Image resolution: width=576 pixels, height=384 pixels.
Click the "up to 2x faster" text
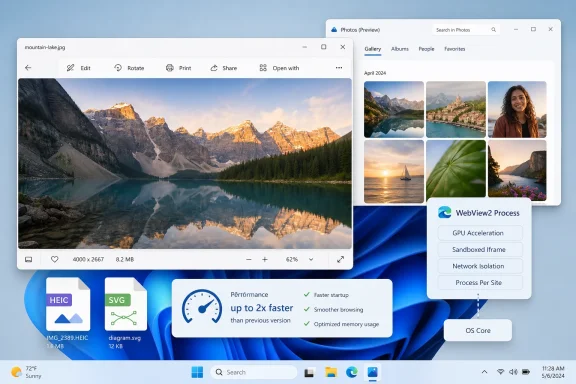(262, 308)
